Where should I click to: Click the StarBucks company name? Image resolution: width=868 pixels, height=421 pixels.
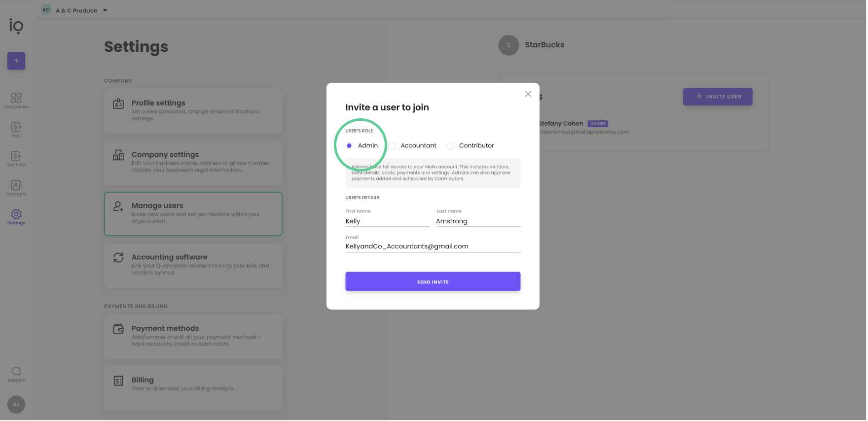544,45
